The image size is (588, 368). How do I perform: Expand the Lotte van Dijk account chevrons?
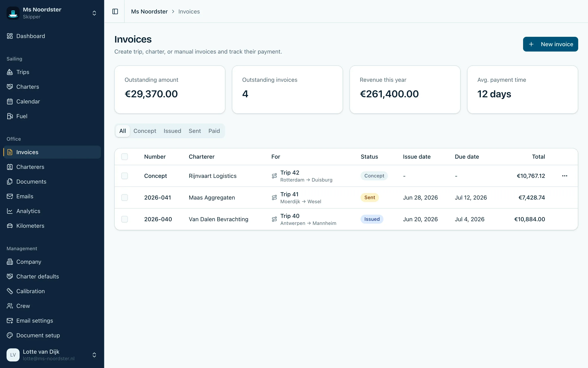pyautogui.click(x=94, y=355)
